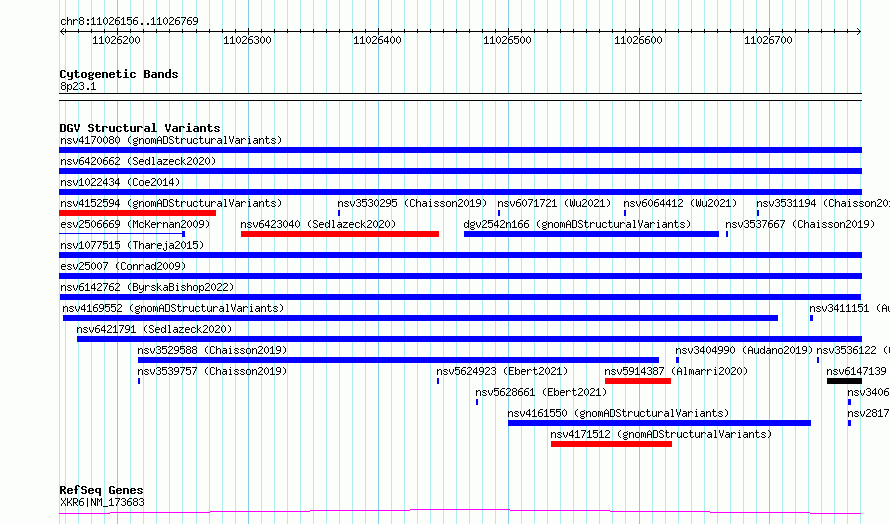Click nsv6423040 Sedlazeck2020 label

[x=318, y=224]
